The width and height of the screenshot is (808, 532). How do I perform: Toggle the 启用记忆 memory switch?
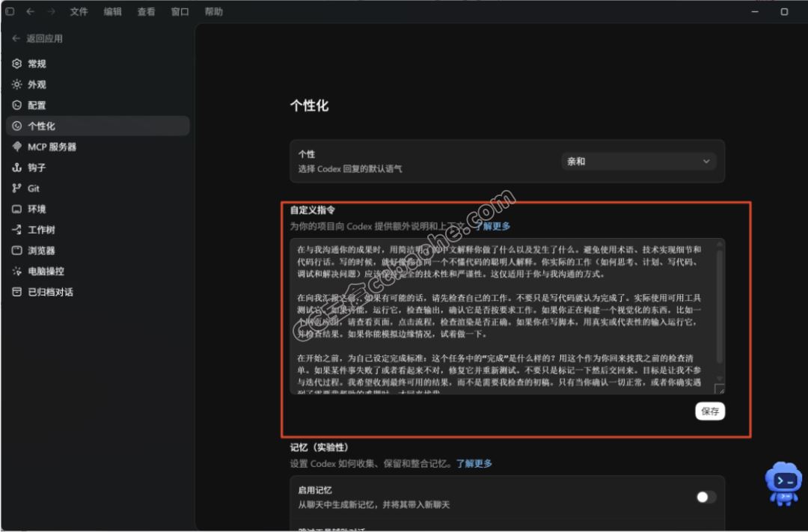(706, 497)
